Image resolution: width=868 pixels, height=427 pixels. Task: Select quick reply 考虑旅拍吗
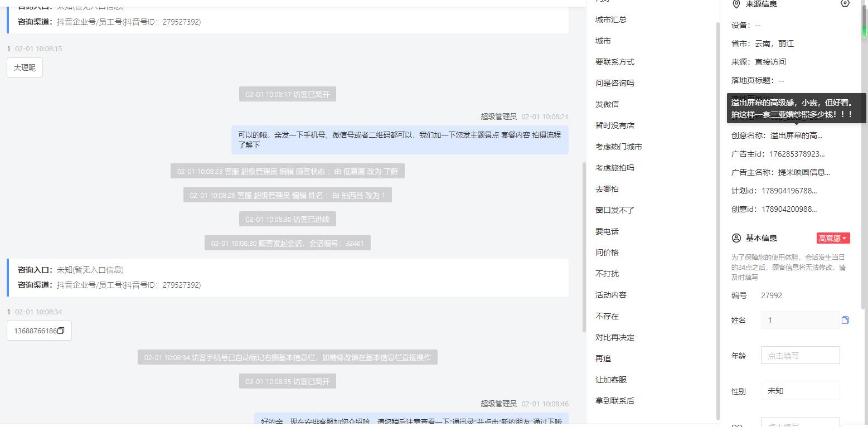(615, 168)
